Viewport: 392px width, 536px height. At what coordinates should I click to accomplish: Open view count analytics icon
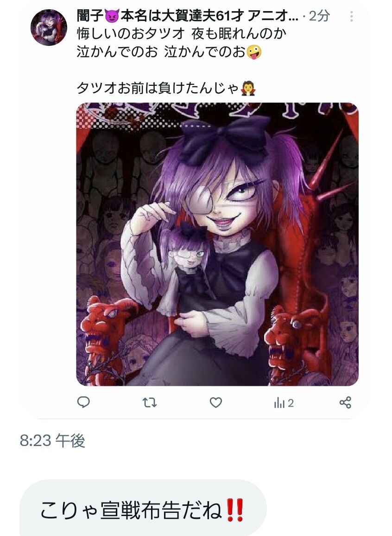coord(279,403)
